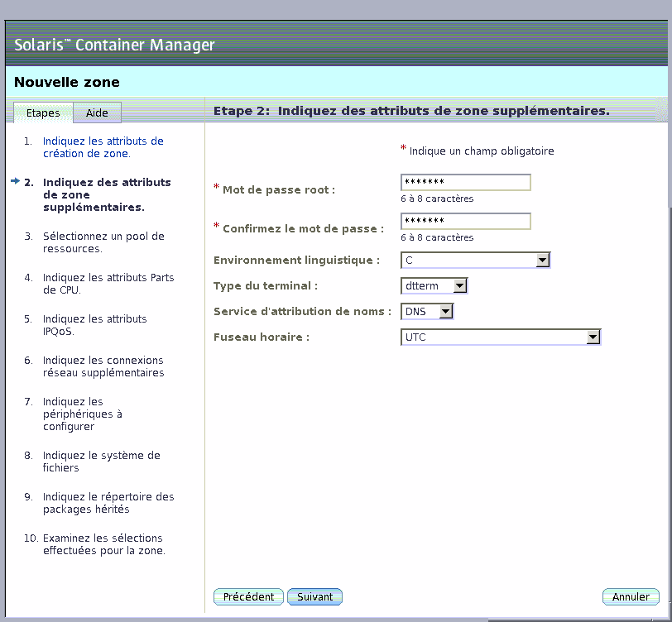This screenshot has height=622, width=672.
Task: Click the Type du terminal label
Action: click(x=266, y=286)
